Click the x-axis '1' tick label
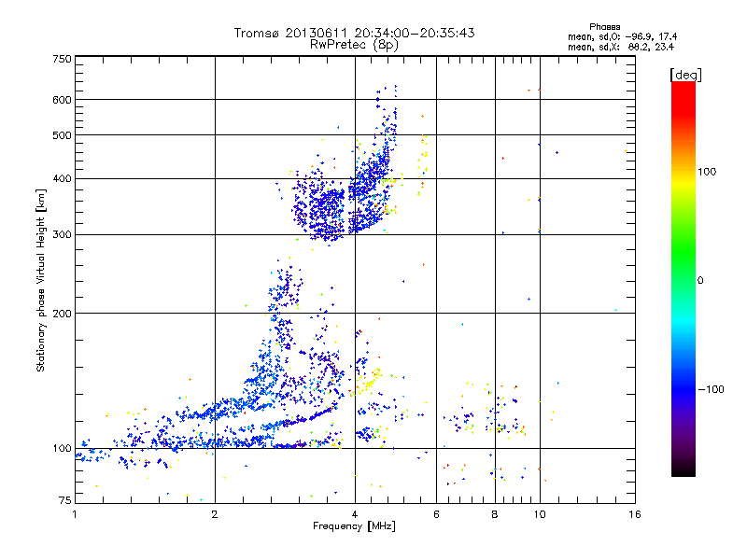 tap(75, 514)
